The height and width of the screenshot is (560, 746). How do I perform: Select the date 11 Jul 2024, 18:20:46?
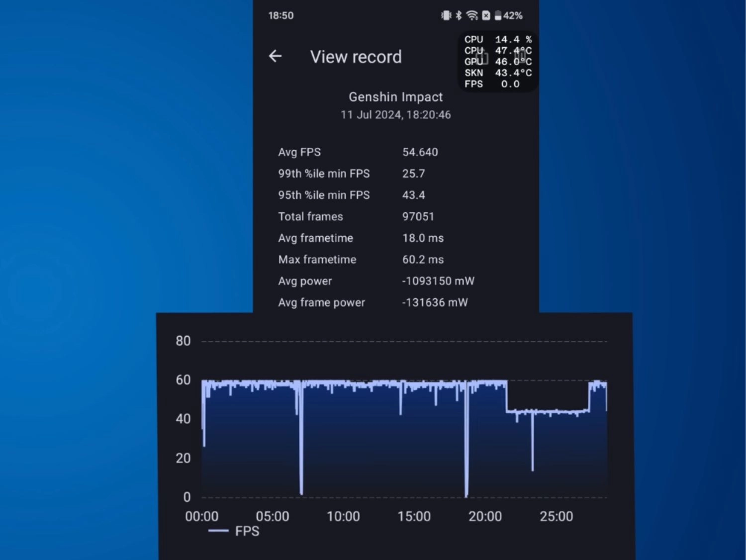coord(395,115)
